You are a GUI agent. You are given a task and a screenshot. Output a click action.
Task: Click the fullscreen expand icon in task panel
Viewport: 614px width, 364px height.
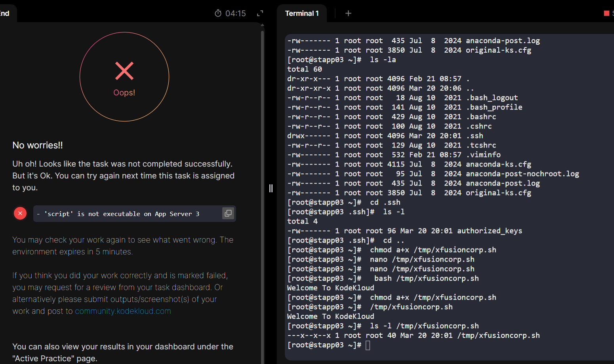pyautogui.click(x=260, y=13)
